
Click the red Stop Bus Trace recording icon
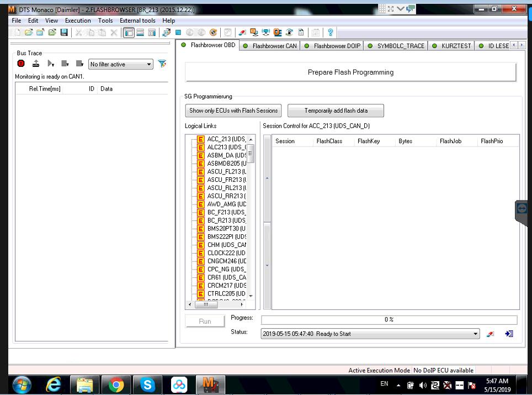(21, 64)
